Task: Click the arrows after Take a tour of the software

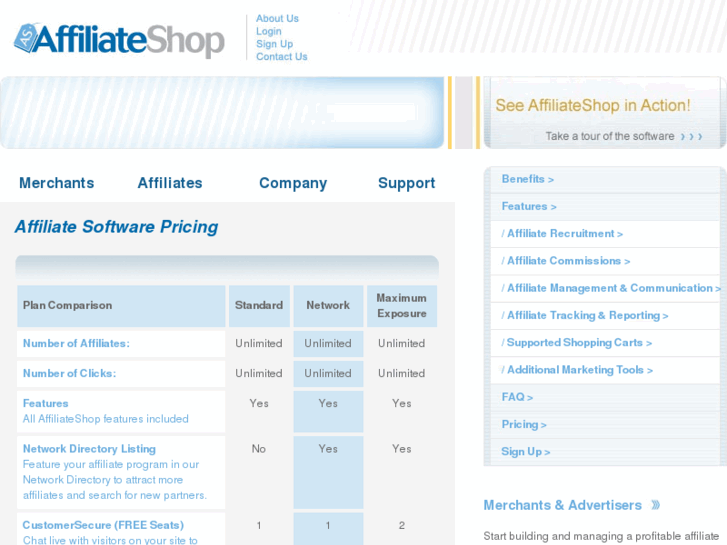Action: [x=691, y=136]
